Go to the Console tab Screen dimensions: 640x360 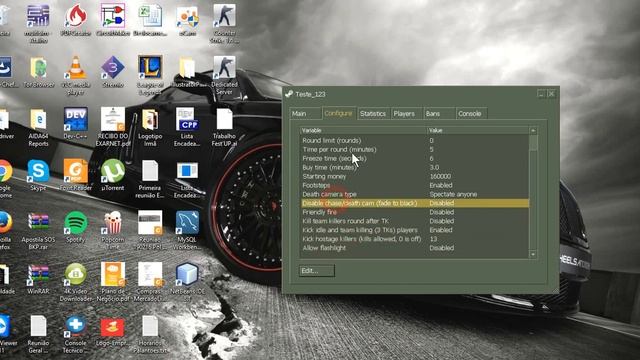pyautogui.click(x=471, y=113)
